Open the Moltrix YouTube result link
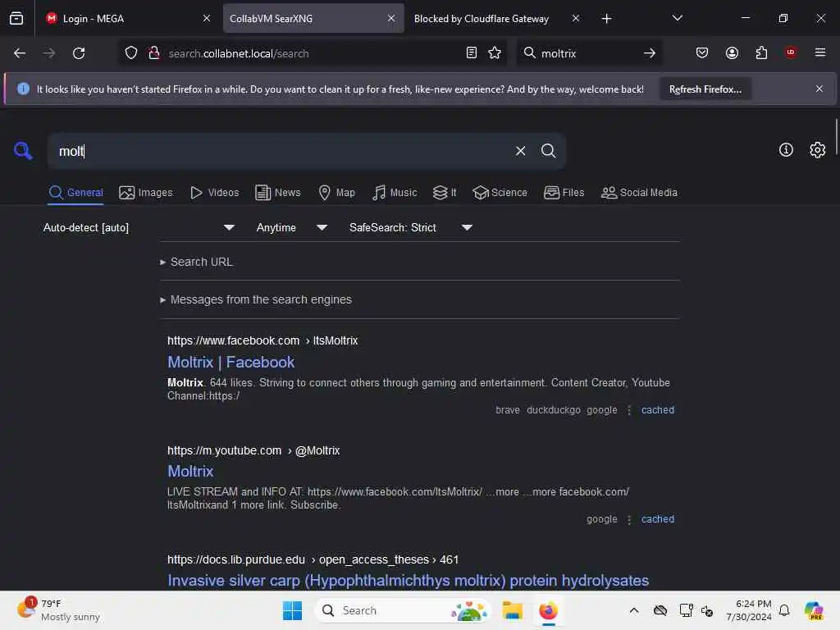This screenshot has height=630, width=840. pos(190,472)
